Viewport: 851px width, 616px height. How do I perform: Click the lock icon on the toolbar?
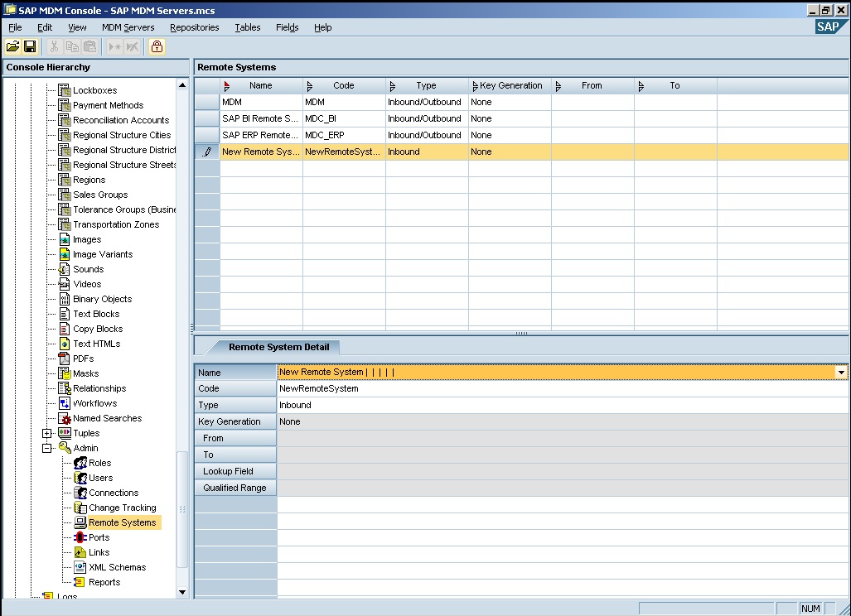156,46
